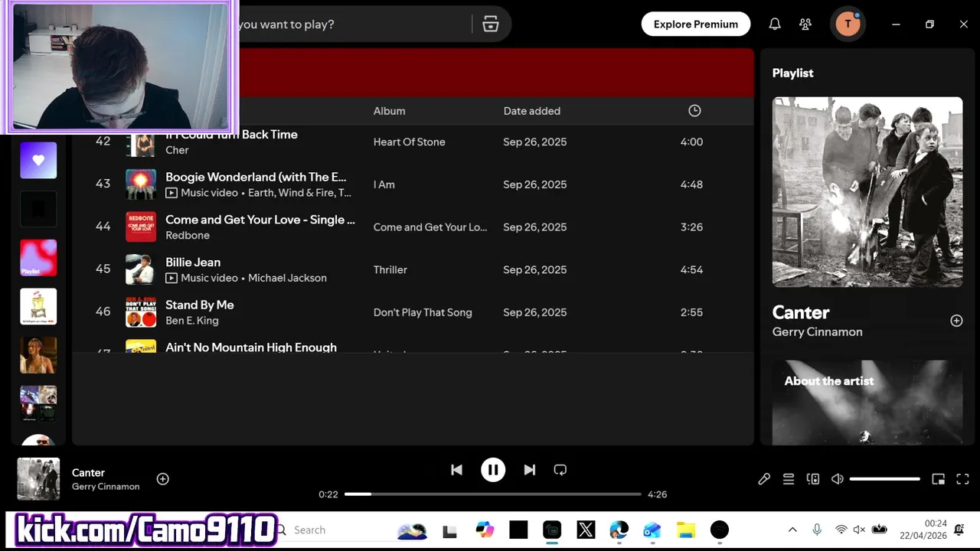Open Liked Songs heart tile in sidebar

[38, 160]
